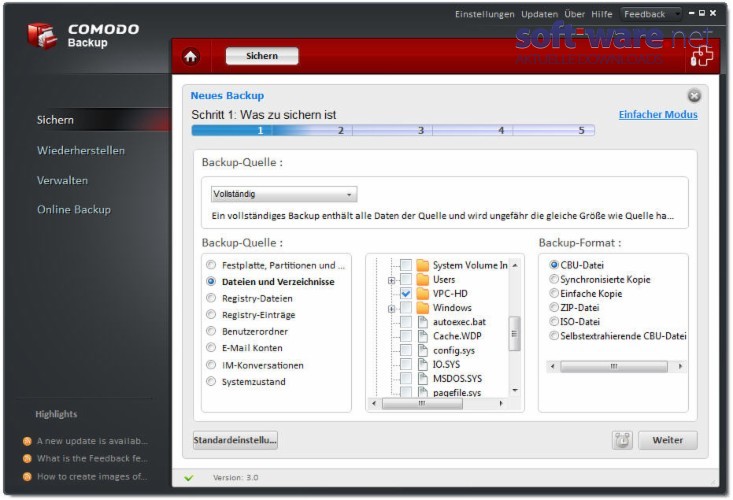
Task: Open the Comodo Backup logo icon
Action: (42, 36)
